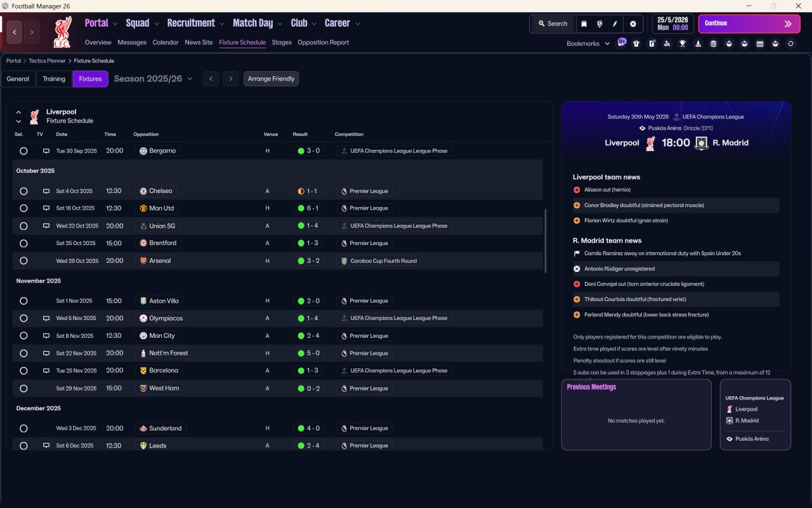Image resolution: width=812 pixels, height=508 pixels.
Task: Expand the Recruitment menu chevron
Action: [x=222, y=24]
